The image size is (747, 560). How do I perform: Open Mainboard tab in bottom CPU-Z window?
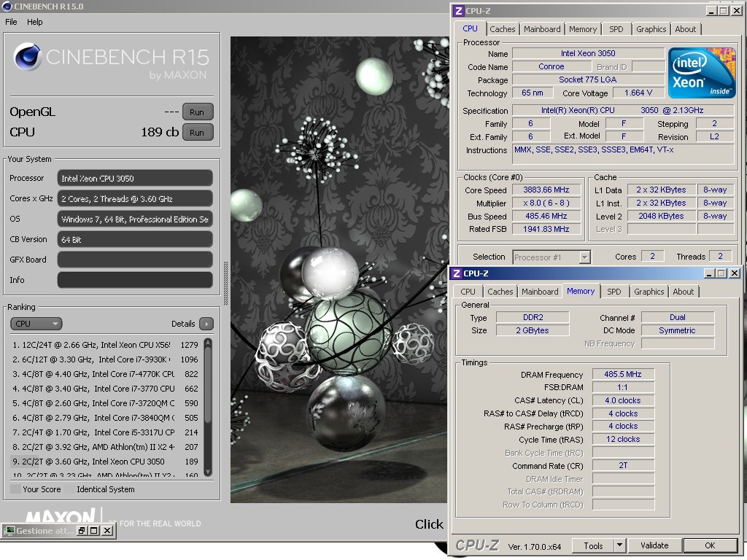[x=540, y=292]
